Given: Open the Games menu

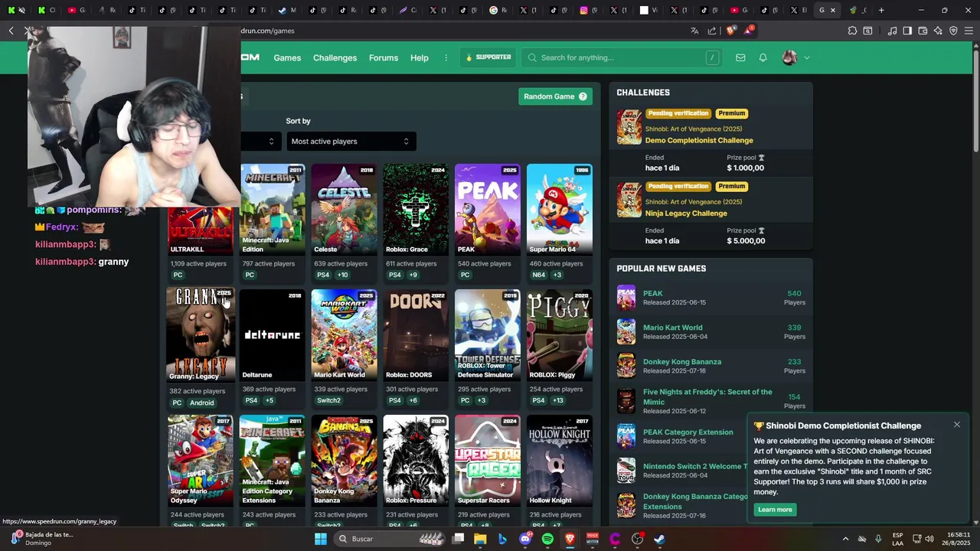Looking at the screenshot, I should [287, 57].
